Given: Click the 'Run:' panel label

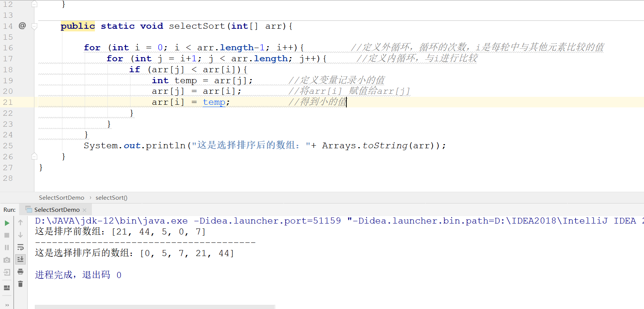Looking at the screenshot, I should click(9, 210).
